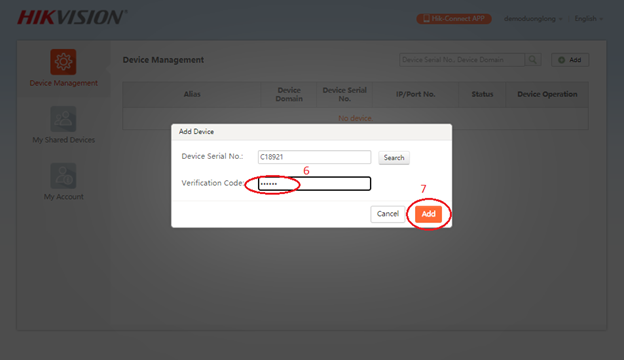Click the Search button in dialog
The height and width of the screenshot is (360, 624).
pyautogui.click(x=394, y=158)
